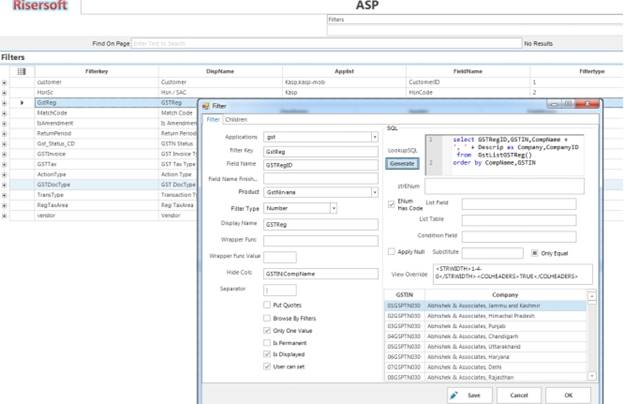Screen dimensions: 624x404
Task: Select 'Abhishek & Associates, Haryana' row
Action: (x=486, y=357)
